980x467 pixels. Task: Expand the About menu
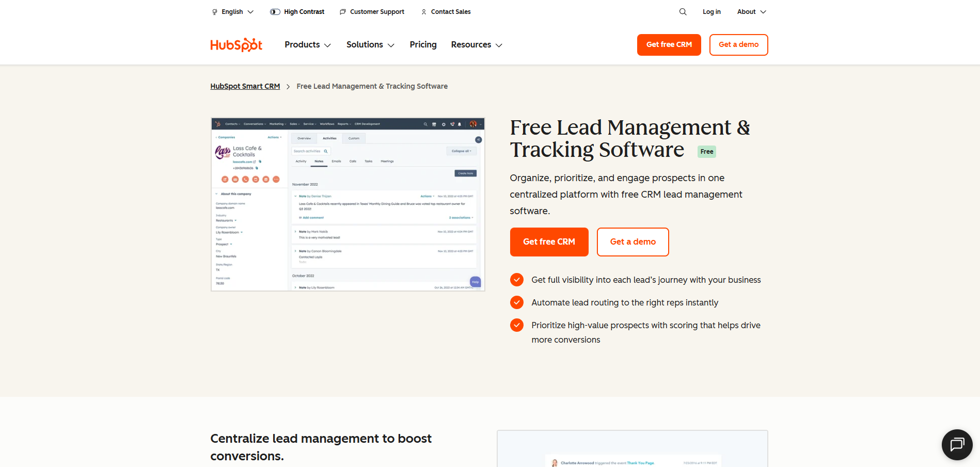[x=752, y=12]
